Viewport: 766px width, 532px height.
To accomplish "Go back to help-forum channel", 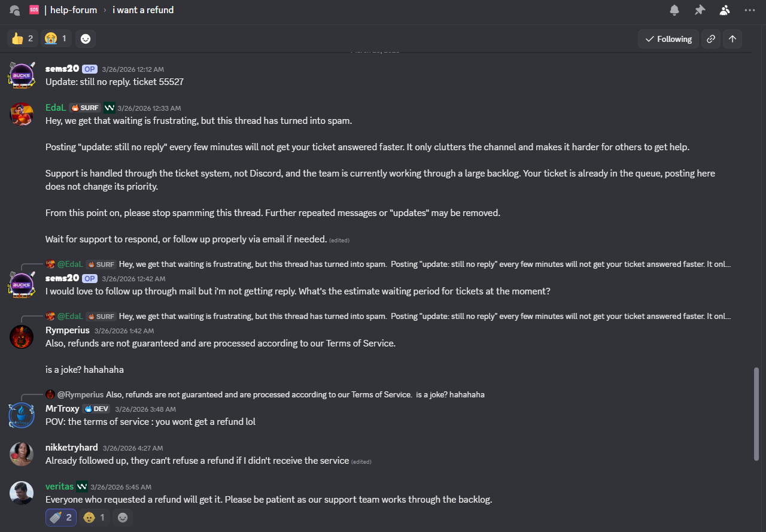I will point(73,10).
